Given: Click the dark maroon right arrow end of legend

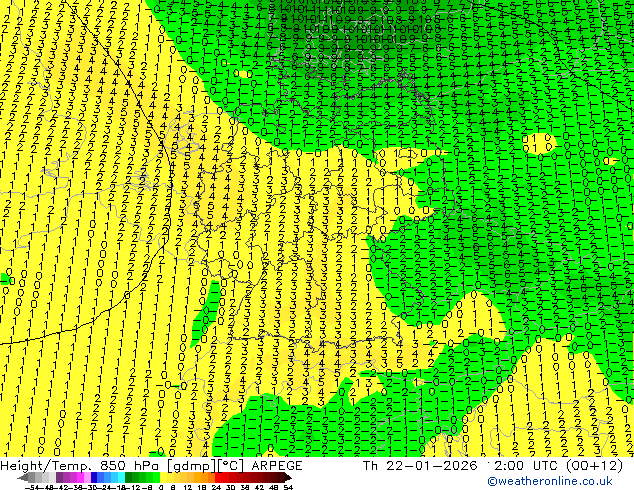Looking at the screenshot, I should pyautogui.click(x=288, y=477).
